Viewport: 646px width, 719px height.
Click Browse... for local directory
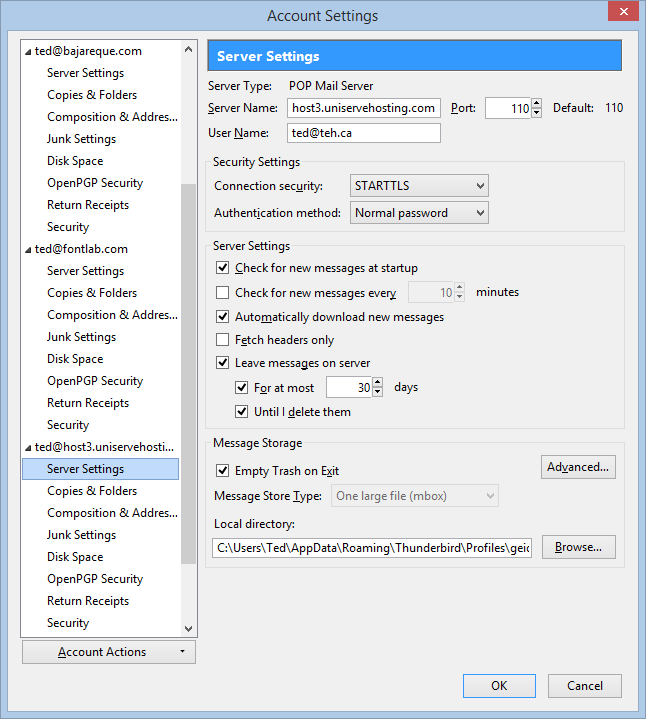(578, 547)
